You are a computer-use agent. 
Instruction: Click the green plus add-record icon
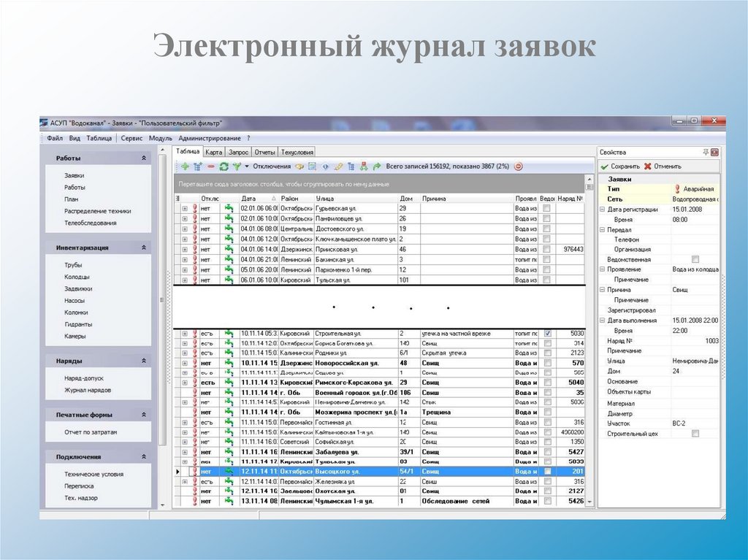point(185,166)
